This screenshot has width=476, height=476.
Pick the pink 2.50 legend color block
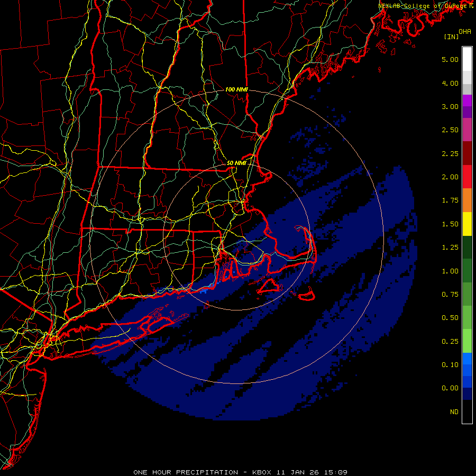point(467,130)
